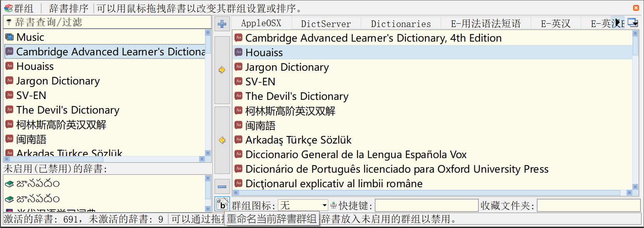Open the group tabs list dropdown
The width and height of the screenshot is (644, 228).
633,23
